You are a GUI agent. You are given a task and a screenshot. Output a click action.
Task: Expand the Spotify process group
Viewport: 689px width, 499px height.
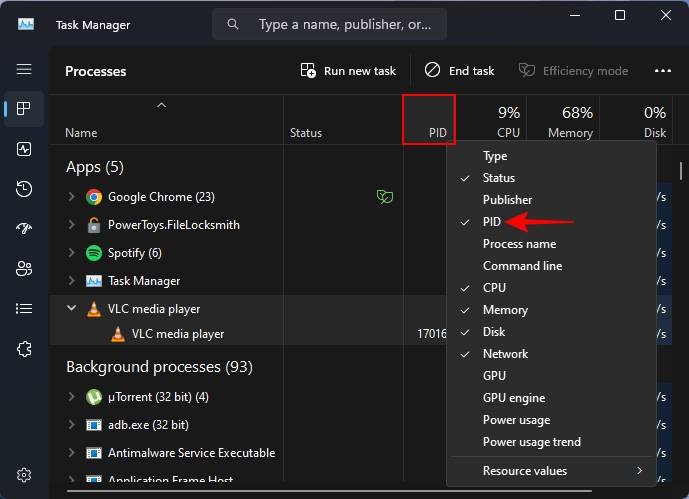[x=71, y=253]
